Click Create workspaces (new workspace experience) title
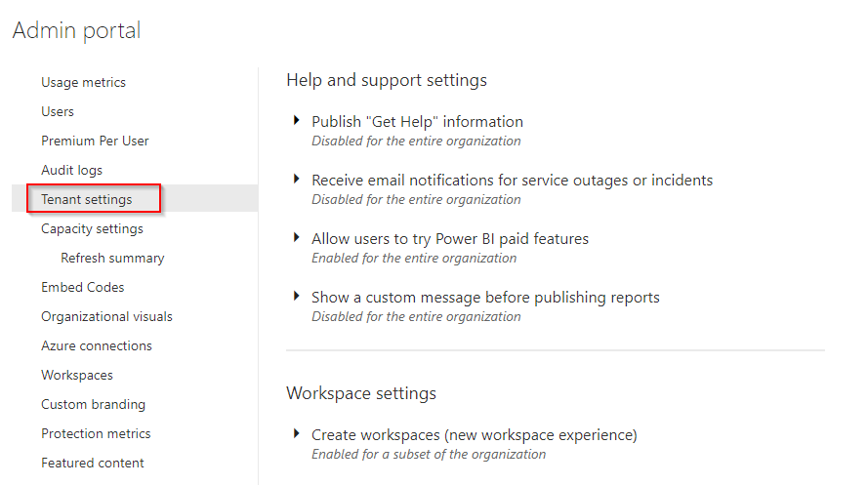 click(x=475, y=435)
